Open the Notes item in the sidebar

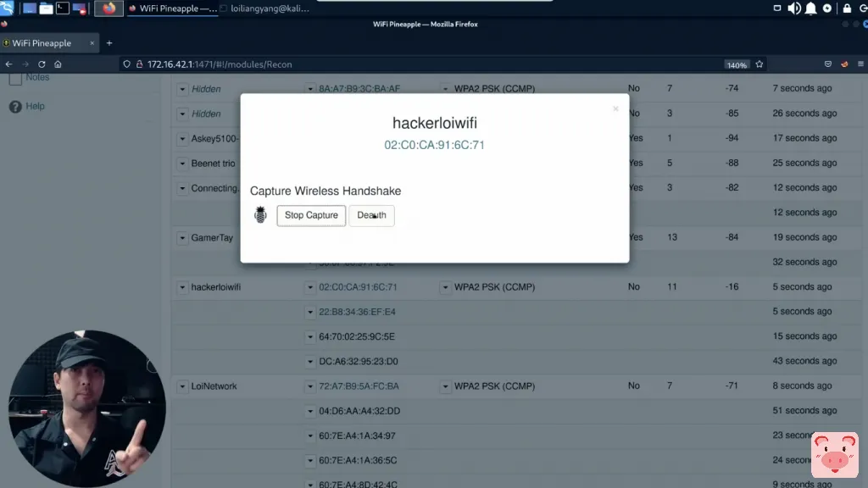(x=37, y=77)
